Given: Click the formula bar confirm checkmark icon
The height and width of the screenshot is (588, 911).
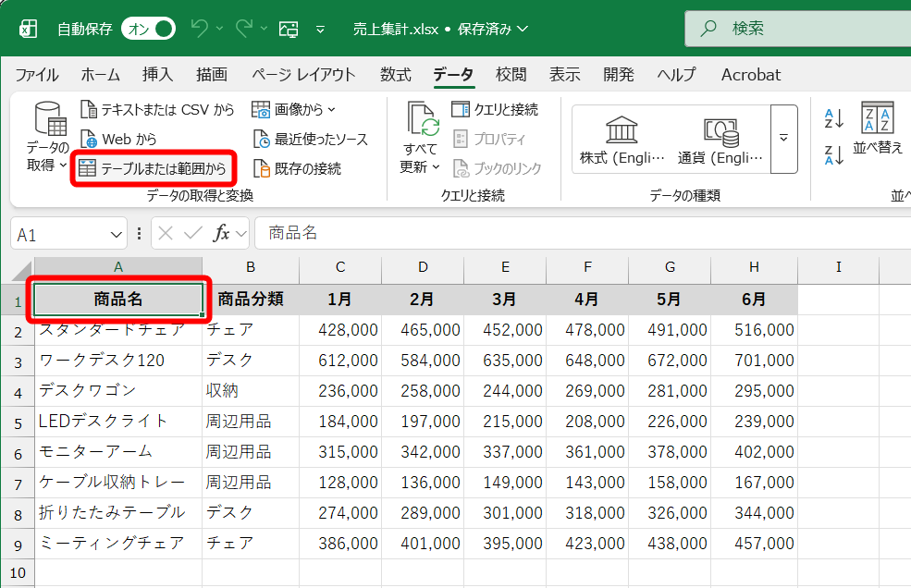Looking at the screenshot, I should pos(193,234).
